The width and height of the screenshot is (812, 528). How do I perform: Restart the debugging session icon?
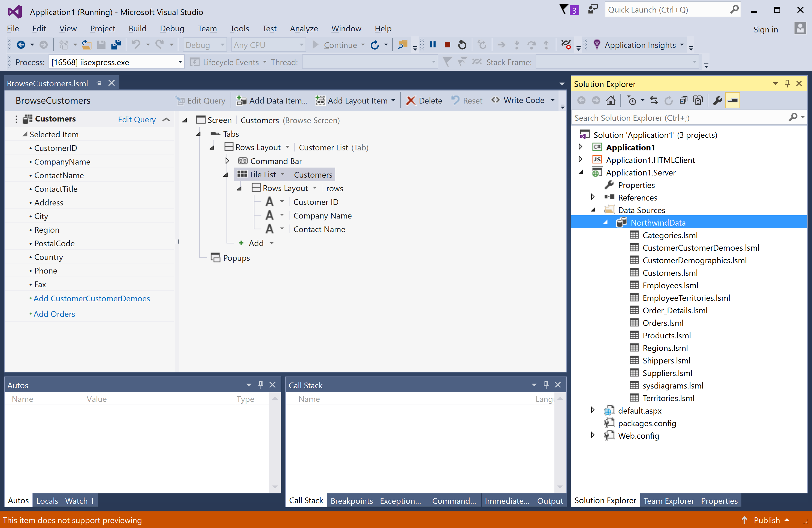[462, 45]
